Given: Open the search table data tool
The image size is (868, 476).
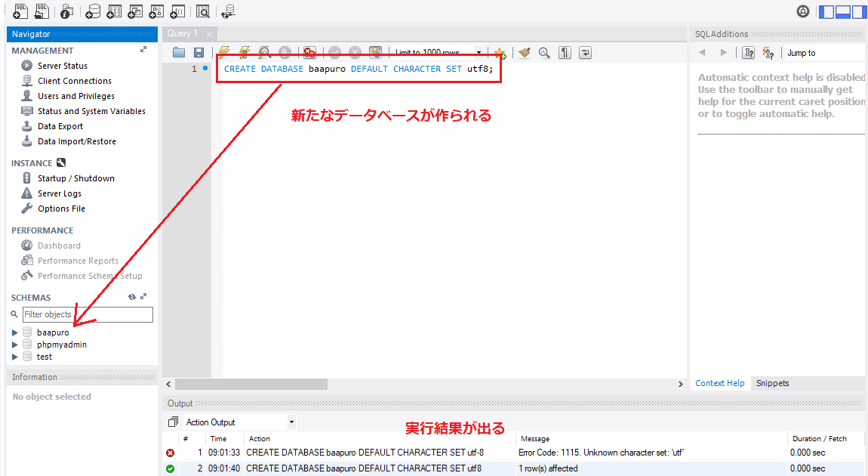Looking at the screenshot, I should pyautogui.click(x=202, y=11).
